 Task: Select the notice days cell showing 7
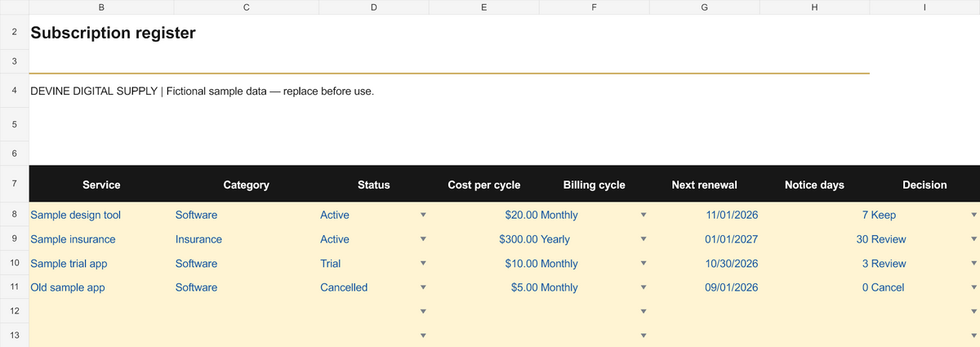click(814, 215)
